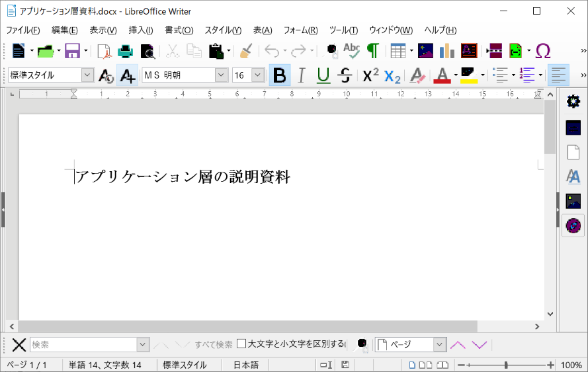Expand the font name dropdown ＭＳ 明朝
Viewport: 588px width, 372px height.
(x=222, y=75)
